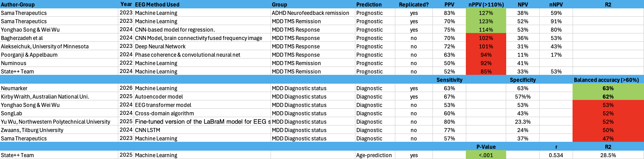Click the Bagherzadeh et al cell

pos(22,38)
